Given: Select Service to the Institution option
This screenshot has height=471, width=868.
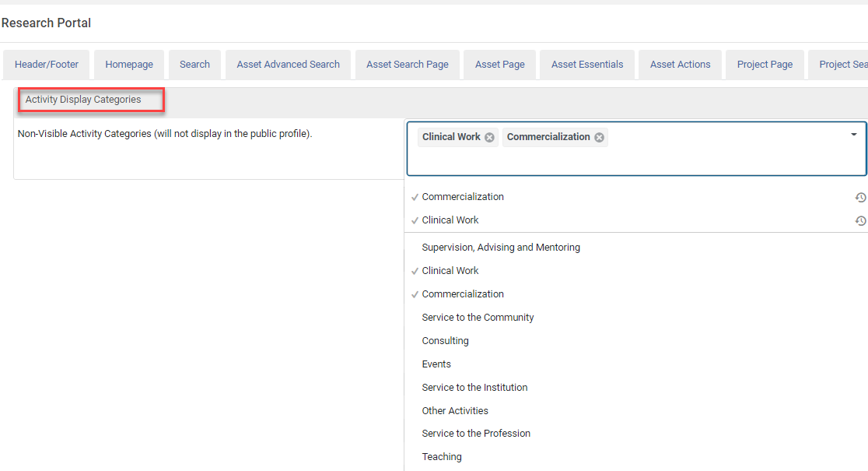Looking at the screenshot, I should pos(474,388).
